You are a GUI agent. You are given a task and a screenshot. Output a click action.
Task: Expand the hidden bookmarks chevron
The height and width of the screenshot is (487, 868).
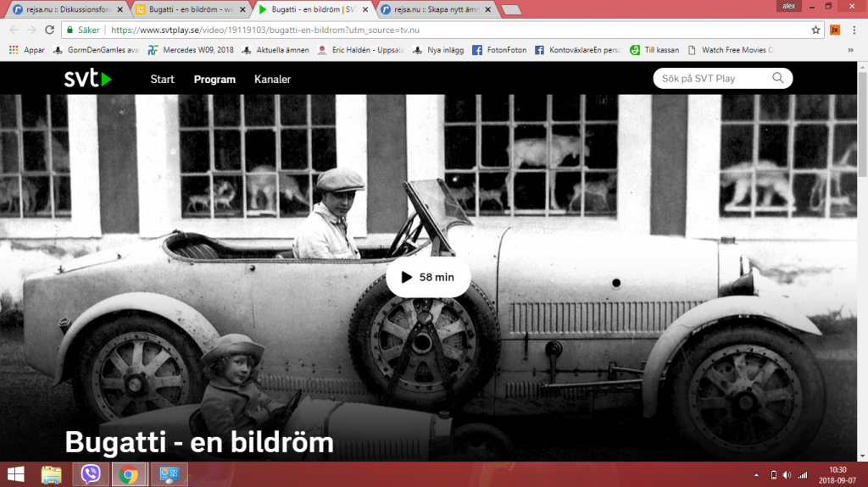coord(850,50)
